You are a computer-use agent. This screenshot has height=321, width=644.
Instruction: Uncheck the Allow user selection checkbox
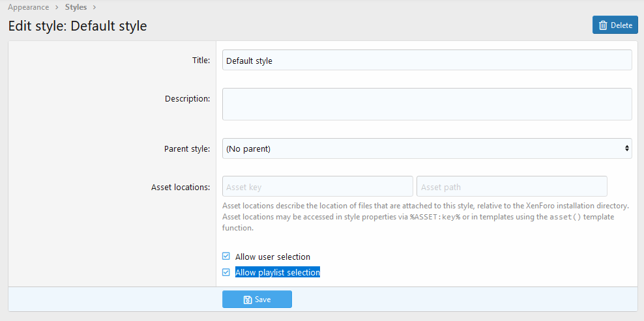coord(226,257)
